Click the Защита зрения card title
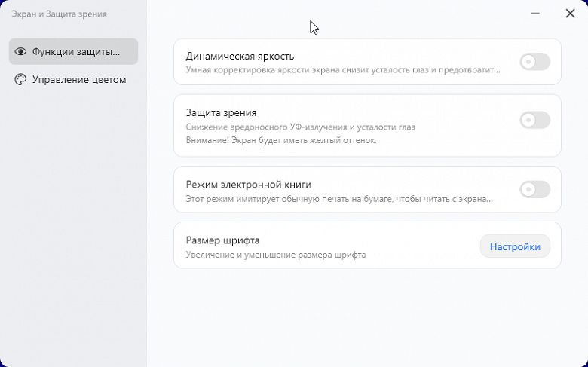Screen dimensions: 588x367 pyautogui.click(x=221, y=112)
